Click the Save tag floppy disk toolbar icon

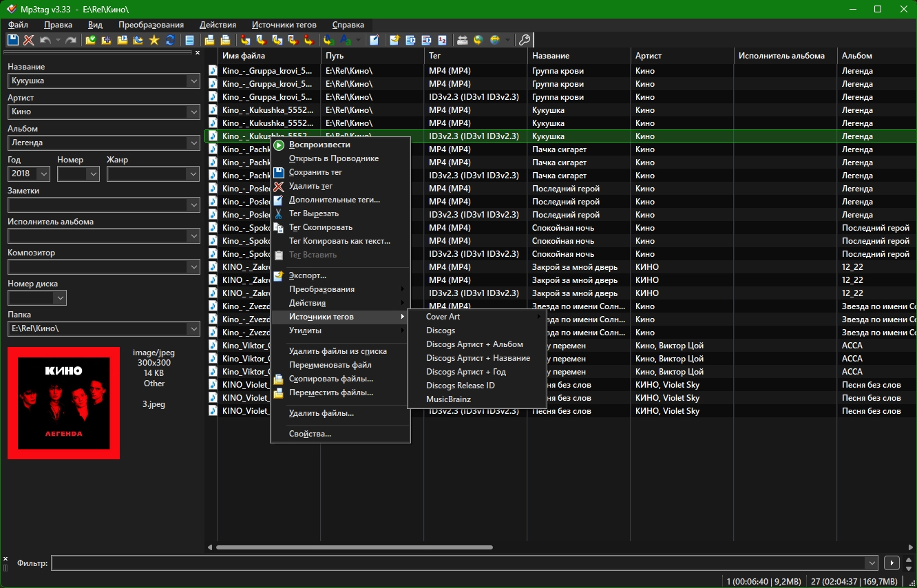coord(12,40)
